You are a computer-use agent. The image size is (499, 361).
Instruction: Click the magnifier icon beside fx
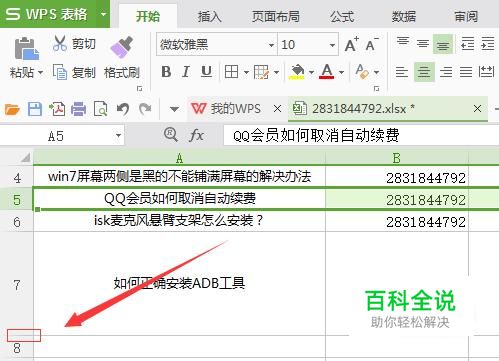pos(171,135)
